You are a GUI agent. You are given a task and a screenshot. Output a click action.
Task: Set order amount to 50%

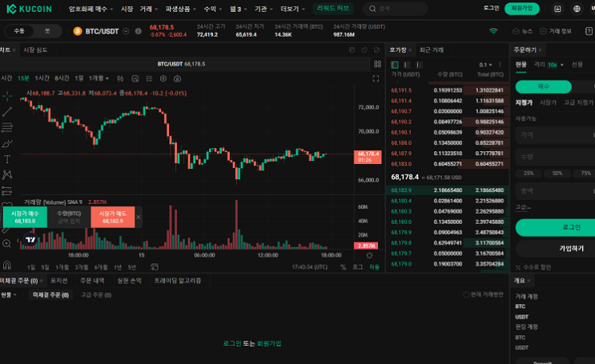(557, 174)
